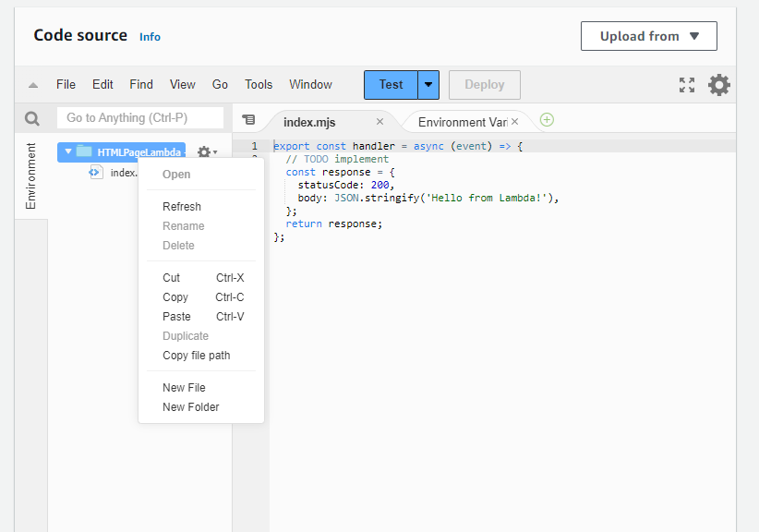Click the HTMLPageLambda folder gear icon
Screen dimensions: 759x532
206,151
